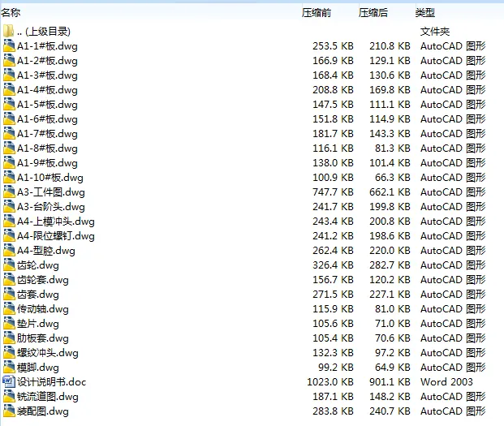The width and height of the screenshot is (504, 426).
Task: Click the 64.9 KB compressed size
Action: (393, 368)
